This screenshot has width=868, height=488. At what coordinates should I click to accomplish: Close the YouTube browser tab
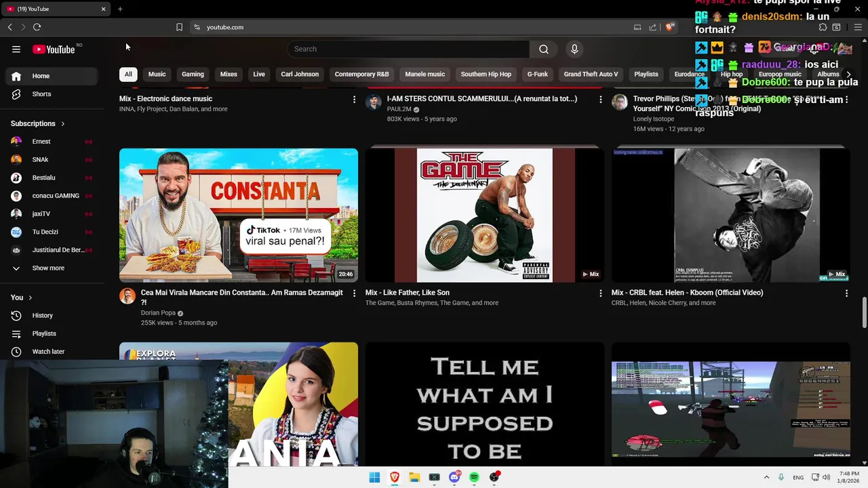103,9
